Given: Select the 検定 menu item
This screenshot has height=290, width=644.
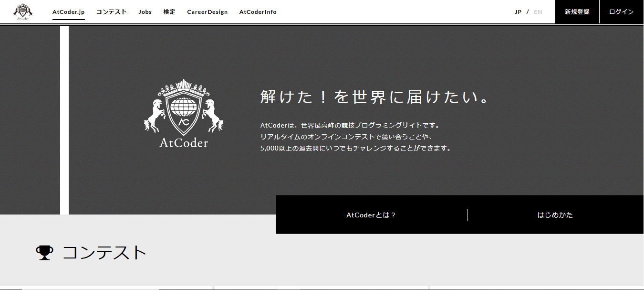Looking at the screenshot, I should (169, 12).
